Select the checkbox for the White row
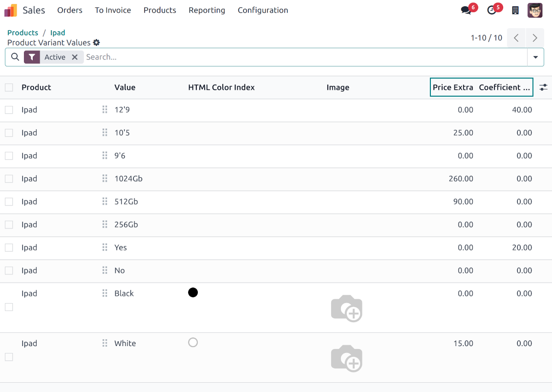Viewport: 552px width, 392px height. [x=9, y=357]
